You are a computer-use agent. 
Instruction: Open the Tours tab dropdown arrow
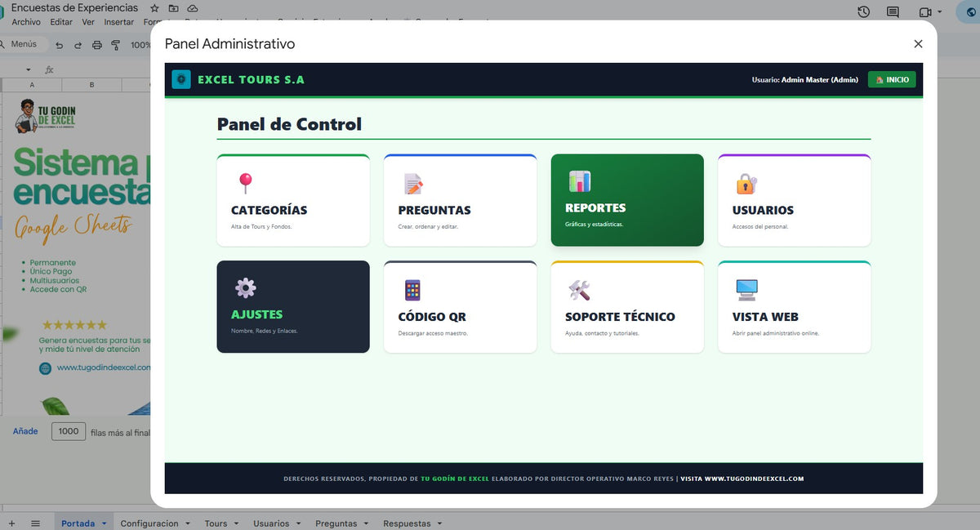tap(237, 523)
